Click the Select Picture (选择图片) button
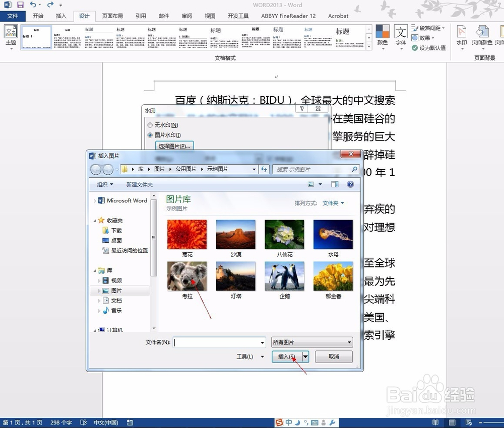 tap(174, 146)
